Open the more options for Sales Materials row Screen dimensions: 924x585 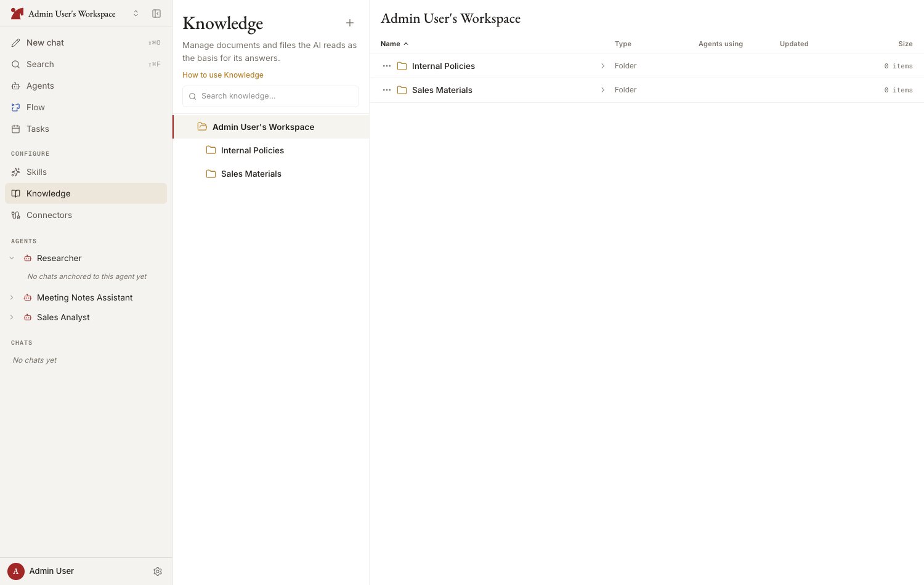387,90
